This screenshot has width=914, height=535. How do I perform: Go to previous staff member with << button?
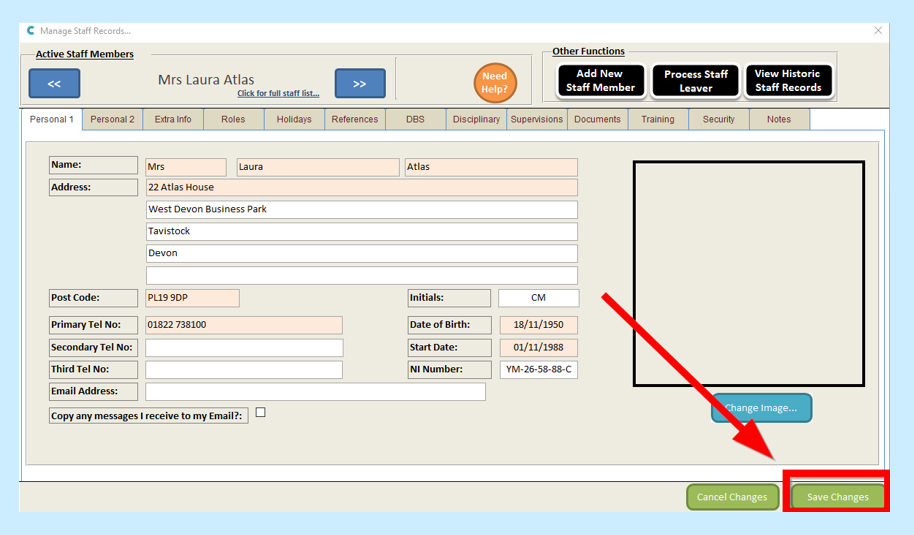click(x=54, y=84)
